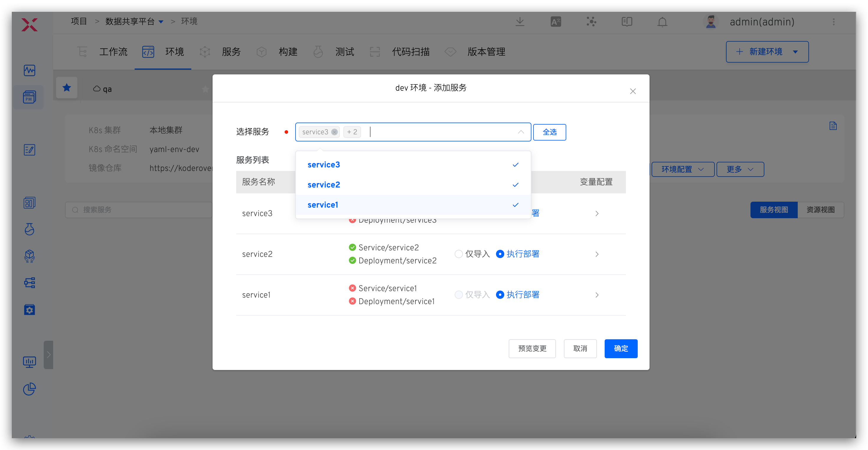Screen dimensions: 868x450
Task: Open the documentation book icon
Action: click(x=627, y=22)
